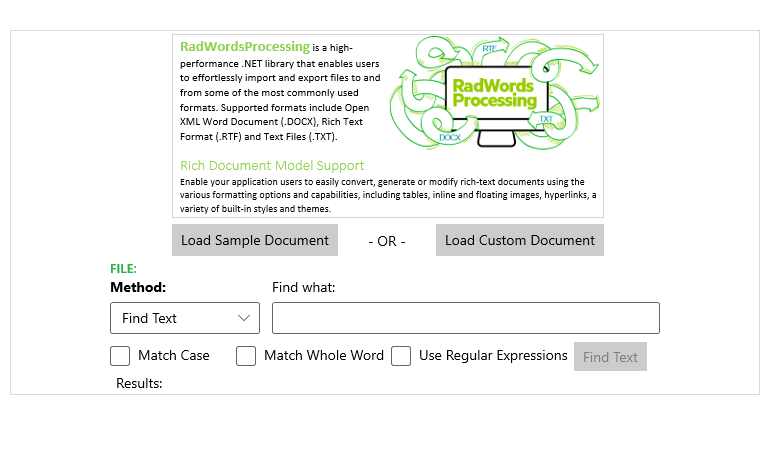770x455 pixels.
Task: Click the Rich Document Model Support heading
Action: pyautogui.click(x=272, y=165)
